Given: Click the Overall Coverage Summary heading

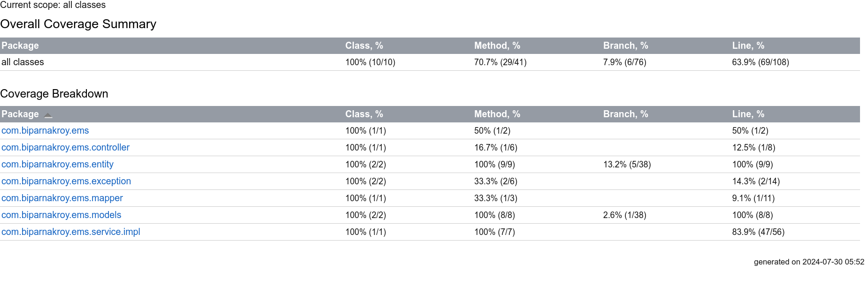Looking at the screenshot, I should [78, 24].
